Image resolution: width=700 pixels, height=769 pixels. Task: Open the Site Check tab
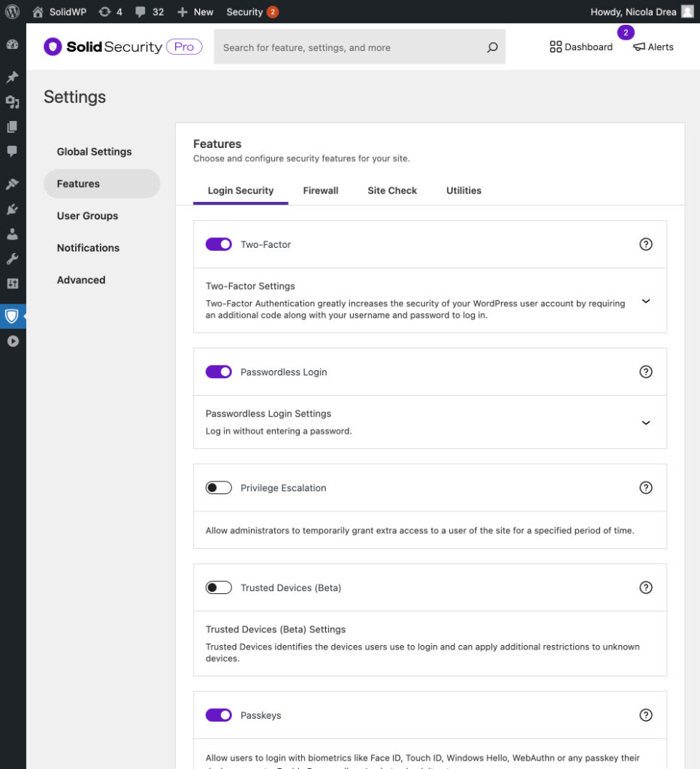pos(392,191)
